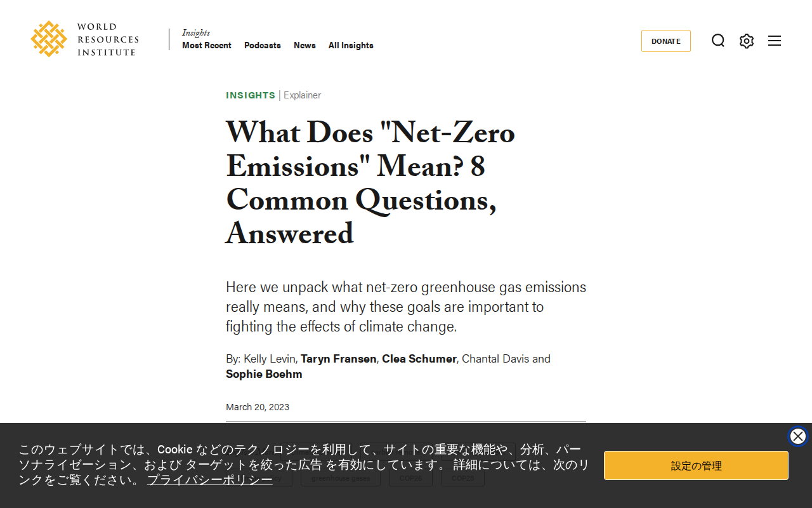Open the green INSIGHTS category link
This screenshot has height=508, width=812.
(x=251, y=95)
